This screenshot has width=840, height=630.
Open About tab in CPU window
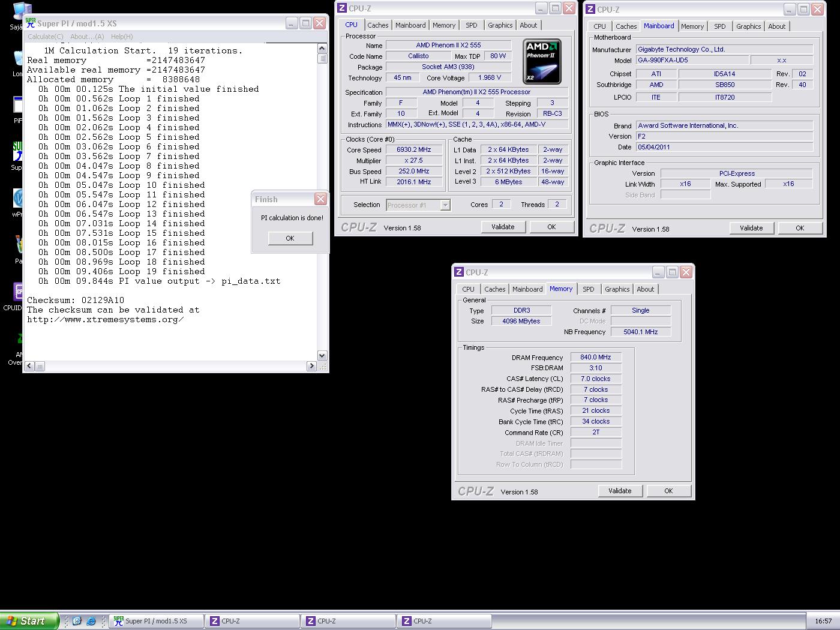tap(529, 25)
